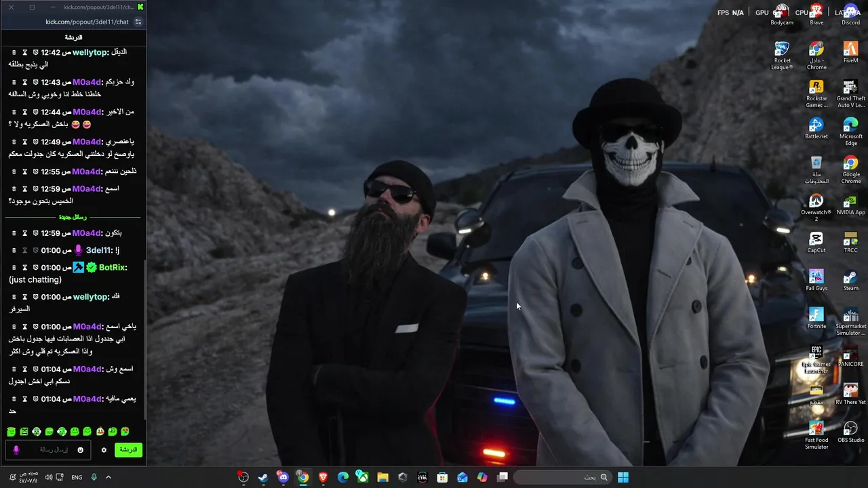Click the kick.com/popout address bar URL

(87, 22)
